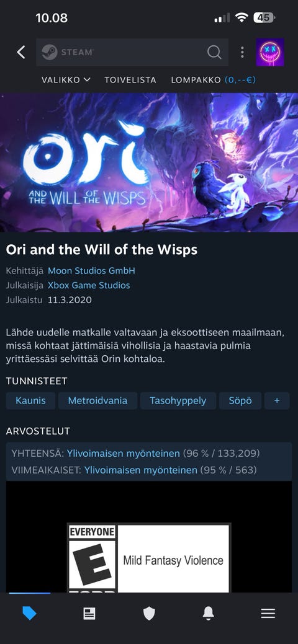Viewport: 298px width, 644px height.
Task: Open the Steam Guard shield icon
Action: click(149, 614)
